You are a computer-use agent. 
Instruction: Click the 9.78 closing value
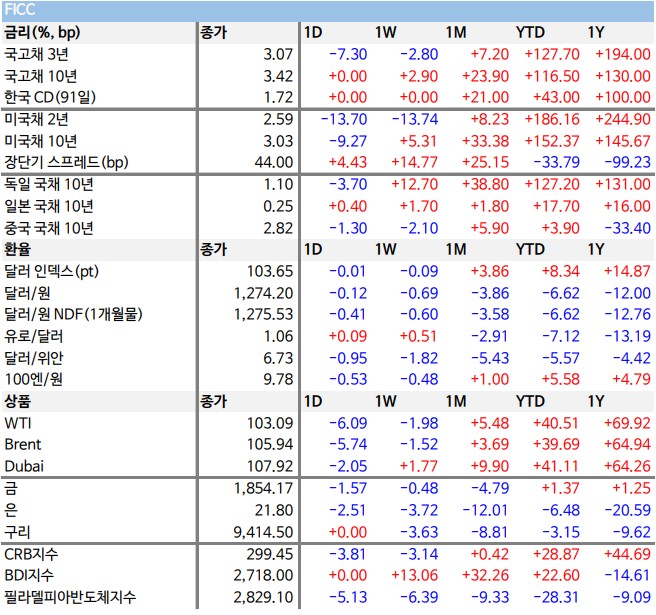coord(278,379)
